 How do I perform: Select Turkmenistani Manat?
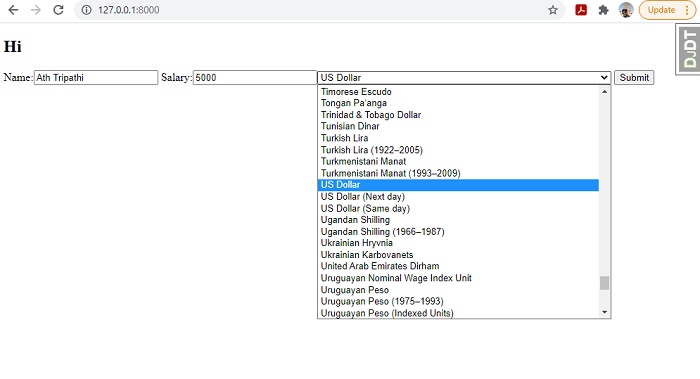pos(458,161)
